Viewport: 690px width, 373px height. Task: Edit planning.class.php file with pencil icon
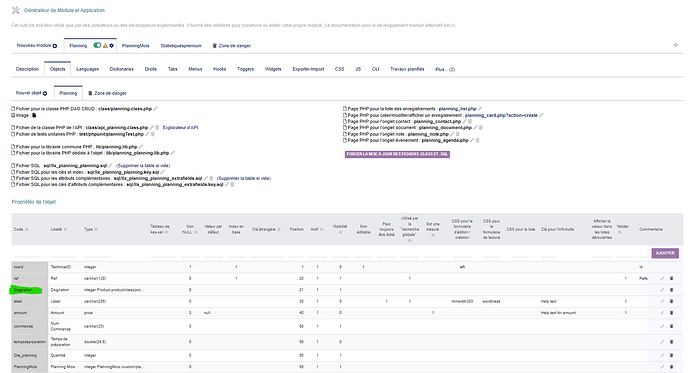pos(155,109)
